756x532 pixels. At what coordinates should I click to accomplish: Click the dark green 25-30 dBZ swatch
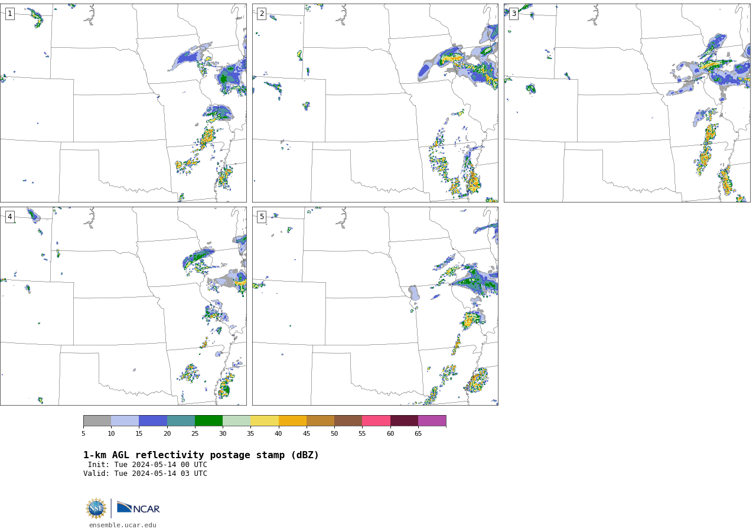pos(208,420)
